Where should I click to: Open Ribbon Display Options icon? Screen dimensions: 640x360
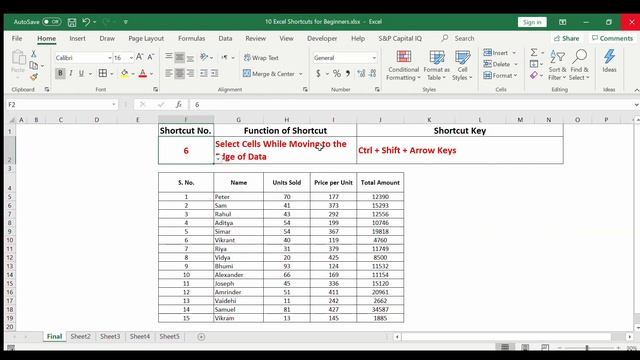coord(562,22)
